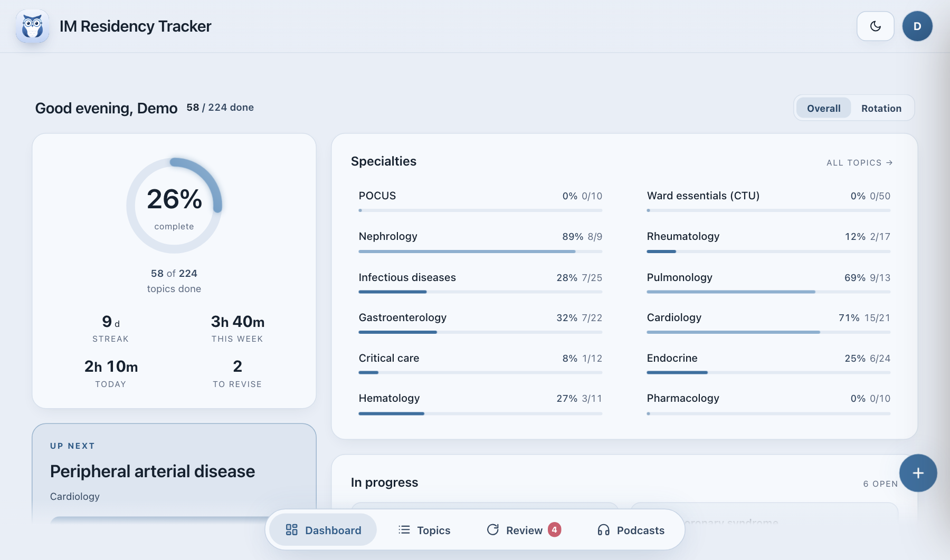Click the 3h 40m this week stat
The width and height of the screenshot is (950, 560).
[x=237, y=328]
